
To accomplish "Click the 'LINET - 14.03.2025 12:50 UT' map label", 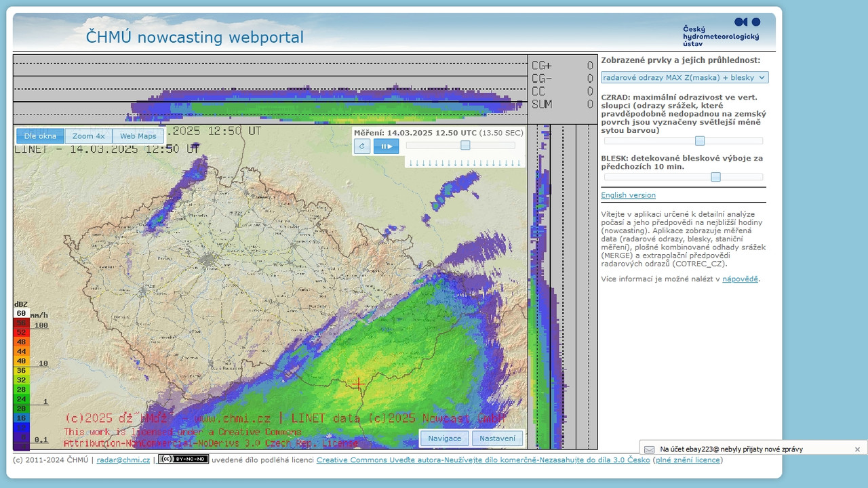I will [x=107, y=149].
